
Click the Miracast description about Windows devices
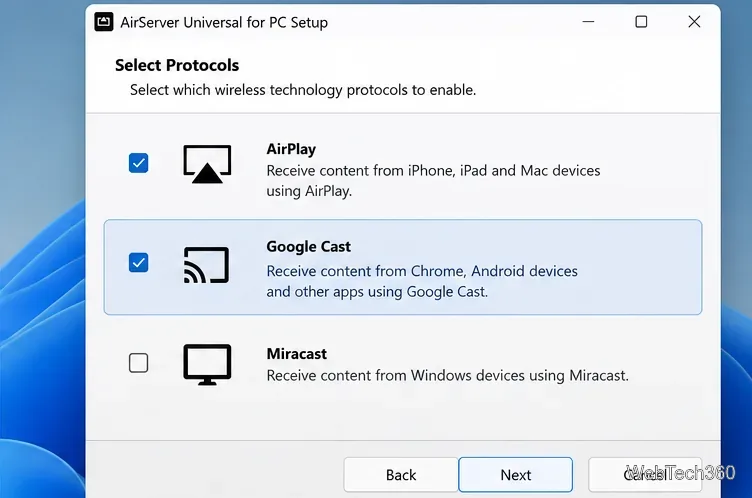pos(447,375)
